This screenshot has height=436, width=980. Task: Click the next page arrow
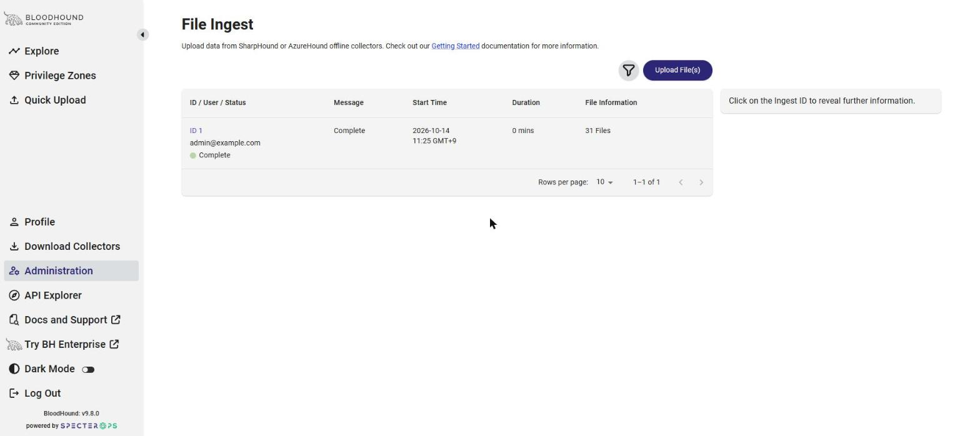(701, 182)
